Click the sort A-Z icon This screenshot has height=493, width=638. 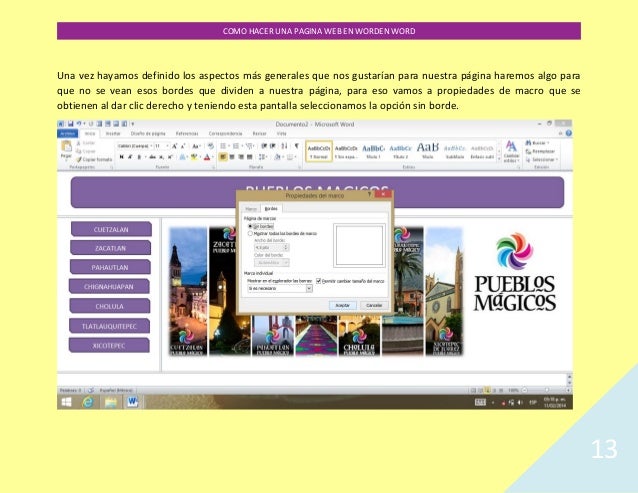point(284,146)
